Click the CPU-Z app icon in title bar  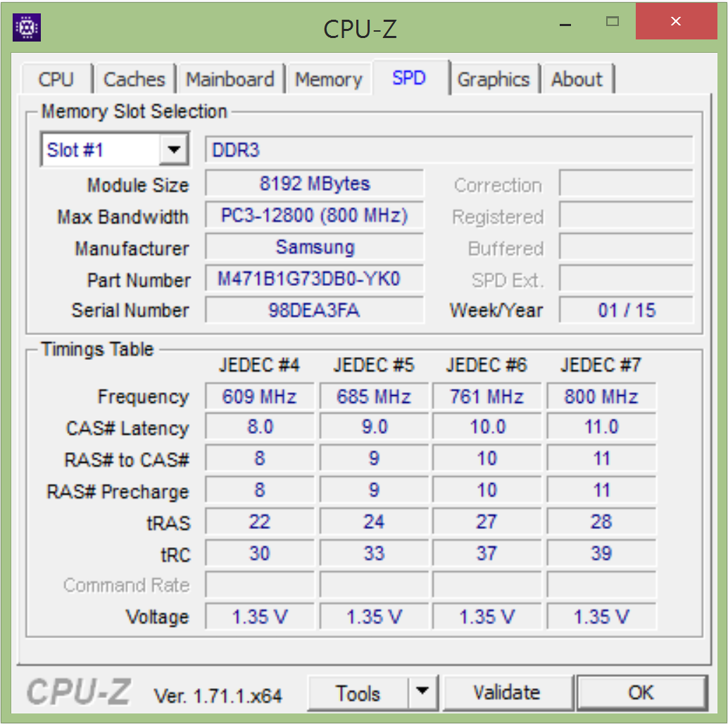pos(27,28)
